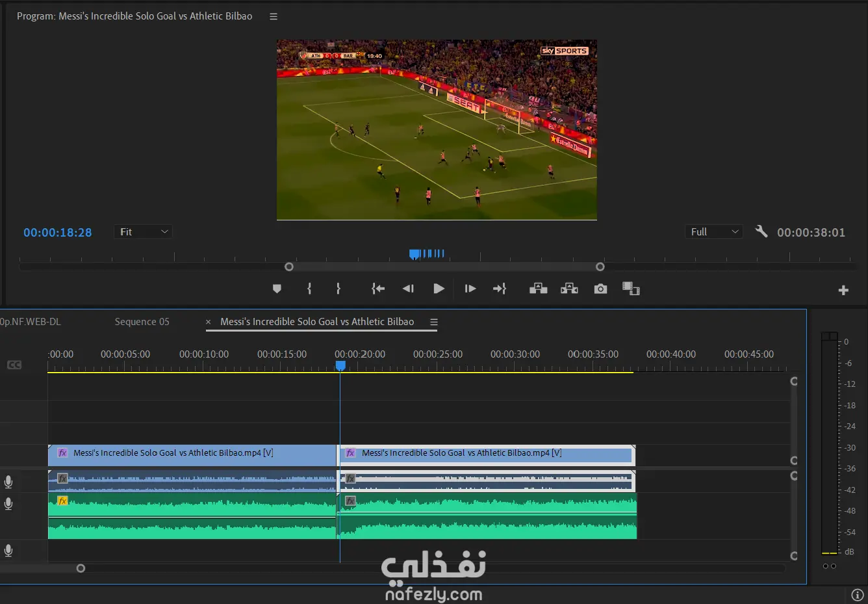This screenshot has height=604, width=868.
Task: Select the first green audio clip
Action: pyautogui.click(x=192, y=516)
